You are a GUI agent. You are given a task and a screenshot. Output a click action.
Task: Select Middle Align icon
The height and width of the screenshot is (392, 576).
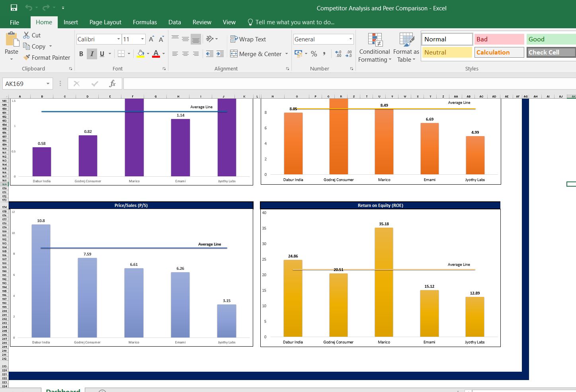coord(185,39)
